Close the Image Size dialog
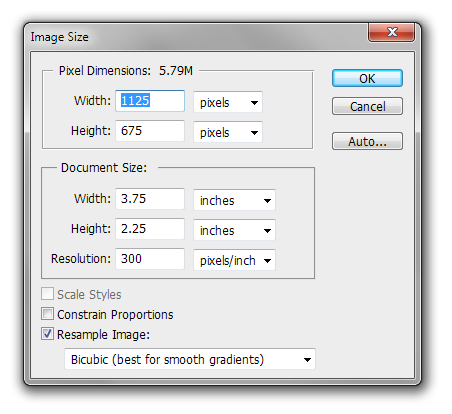This screenshot has width=452, height=414. pos(391,33)
